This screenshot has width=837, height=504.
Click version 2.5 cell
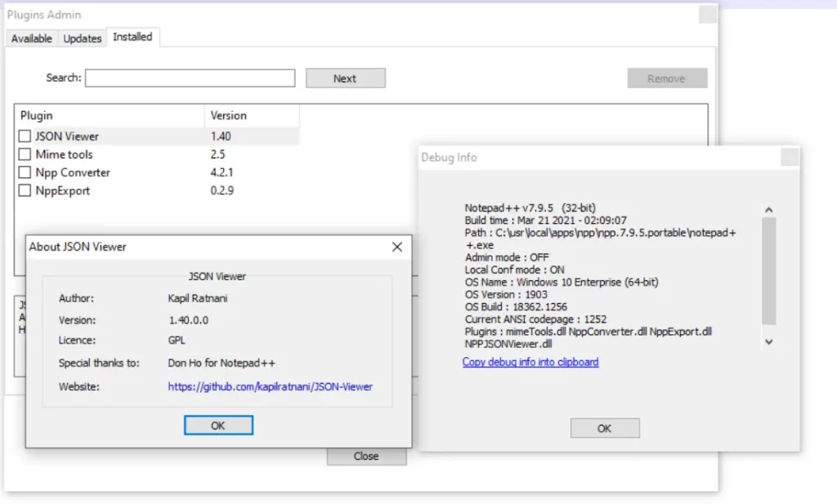[217, 154]
